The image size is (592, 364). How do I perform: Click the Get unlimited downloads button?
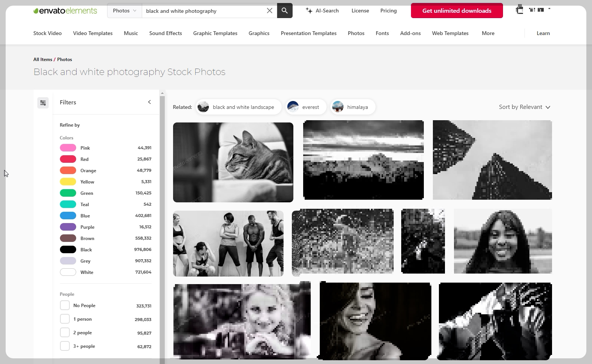457,11
